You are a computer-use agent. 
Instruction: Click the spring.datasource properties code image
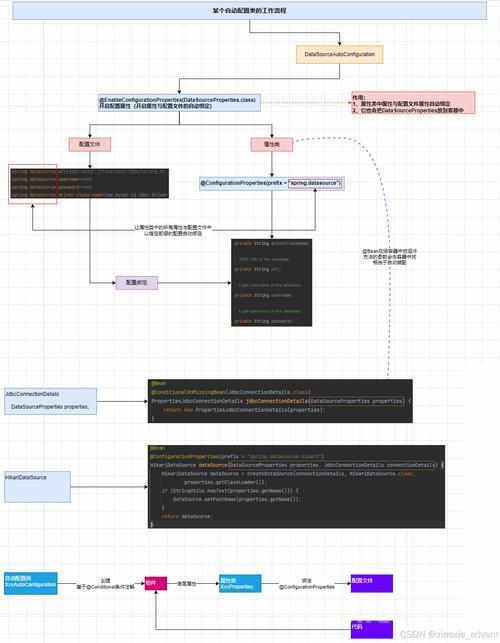click(89, 183)
